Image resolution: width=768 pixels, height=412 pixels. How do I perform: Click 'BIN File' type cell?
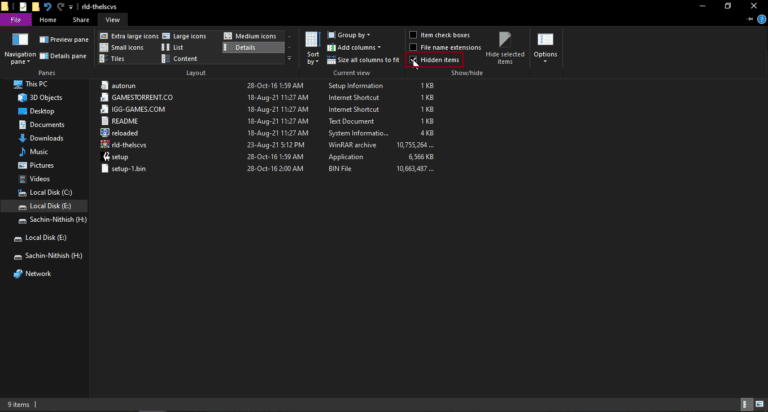pos(340,169)
